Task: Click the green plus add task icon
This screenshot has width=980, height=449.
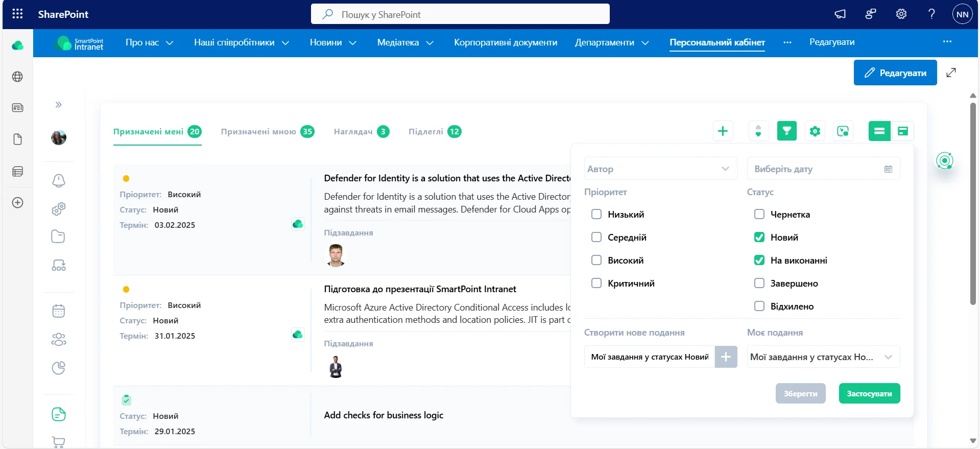Action: click(x=723, y=131)
